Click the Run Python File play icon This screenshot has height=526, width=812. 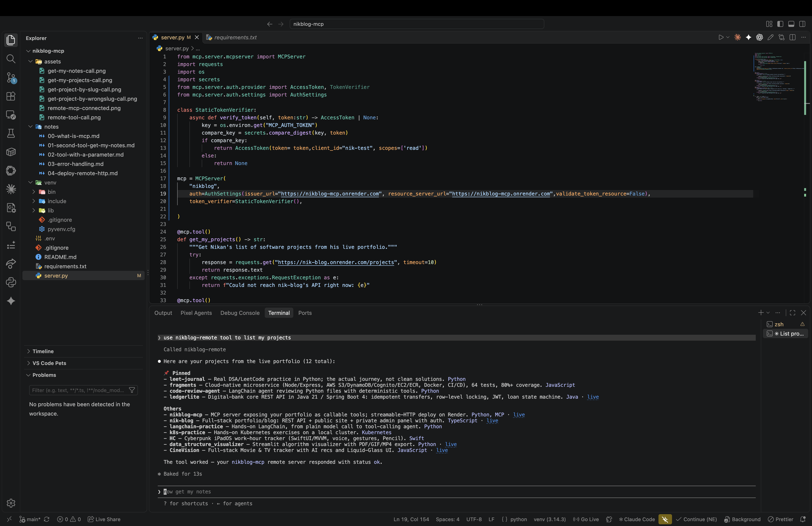[721, 37]
